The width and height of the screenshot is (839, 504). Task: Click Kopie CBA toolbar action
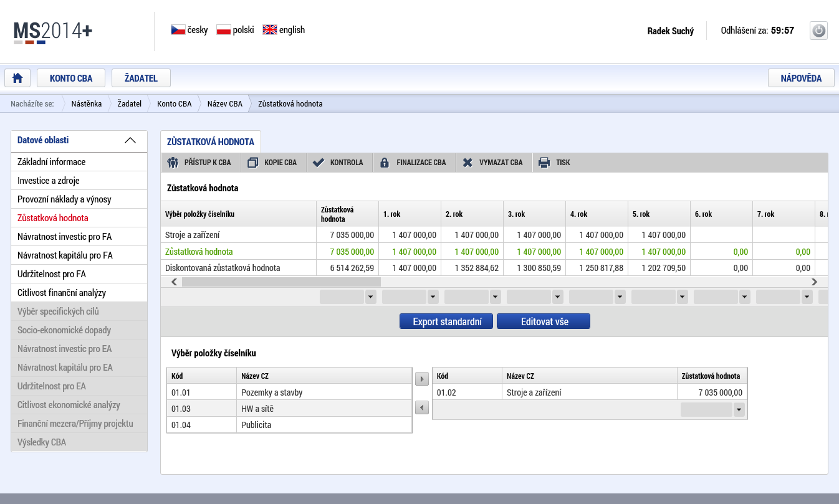(274, 163)
